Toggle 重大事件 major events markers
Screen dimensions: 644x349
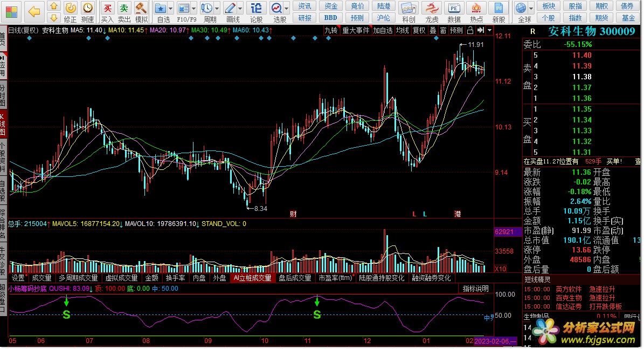[356, 30]
